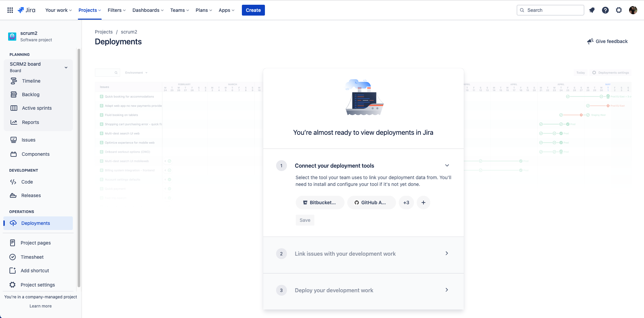The height and width of the screenshot is (318, 644).
Task: Expand the Filters menu
Action: [117, 10]
